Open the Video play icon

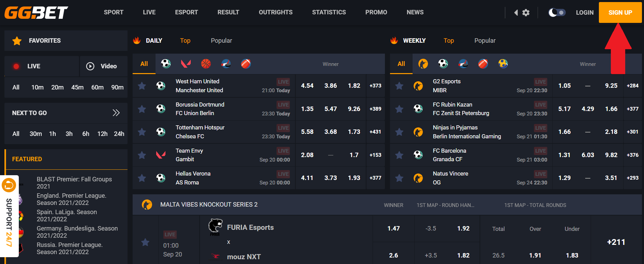[x=90, y=66]
